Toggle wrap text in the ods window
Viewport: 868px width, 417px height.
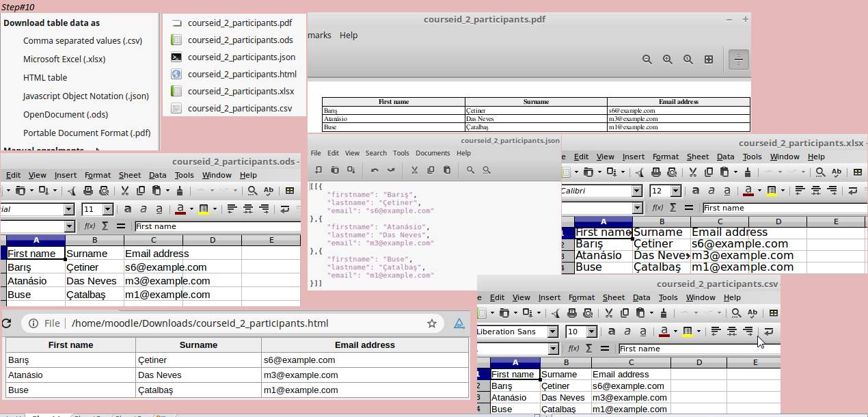(285, 209)
